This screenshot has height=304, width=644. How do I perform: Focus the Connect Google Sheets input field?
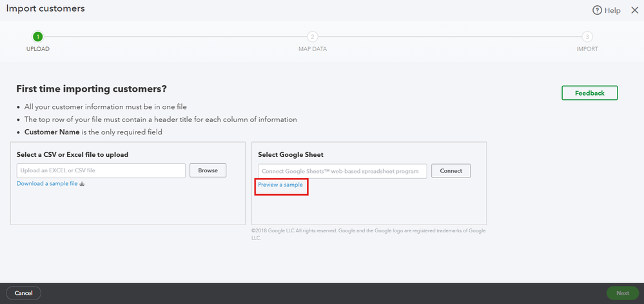[342, 171]
